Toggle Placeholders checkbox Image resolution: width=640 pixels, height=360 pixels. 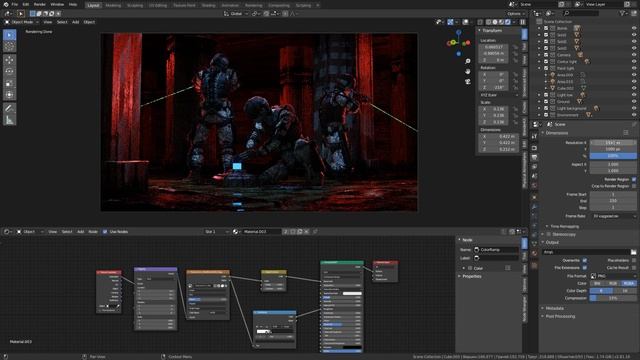click(634, 260)
